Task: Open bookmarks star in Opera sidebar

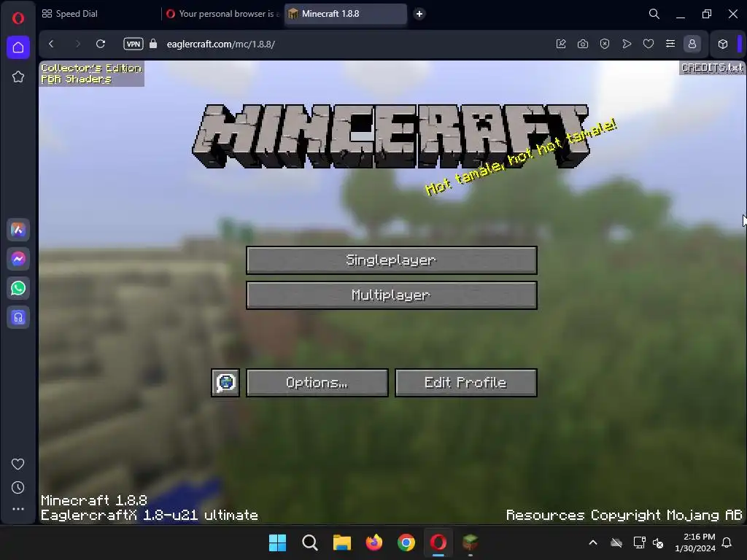Action: 18,77
